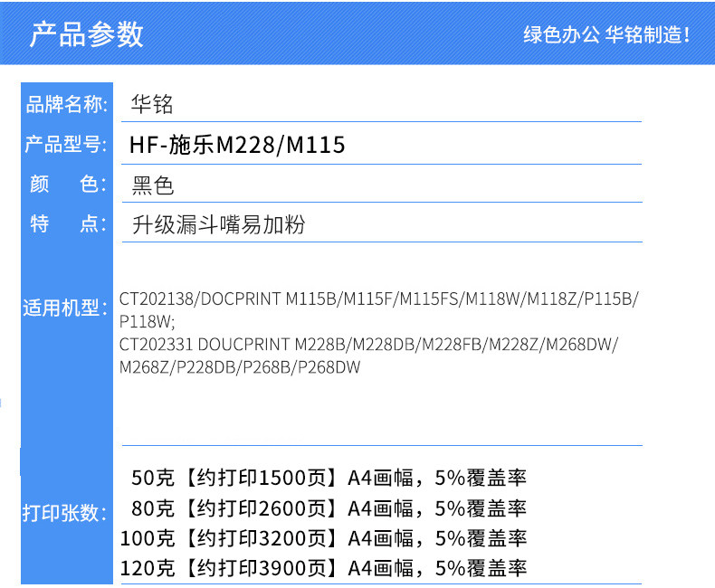Select the 颜色 label

click(68, 185)
